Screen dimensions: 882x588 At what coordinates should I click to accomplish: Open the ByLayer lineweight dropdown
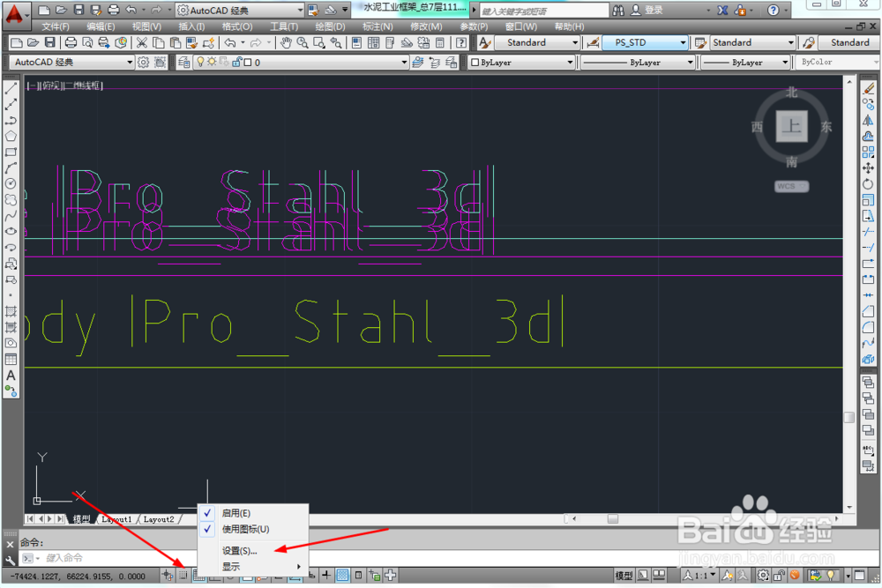[785, 63]
